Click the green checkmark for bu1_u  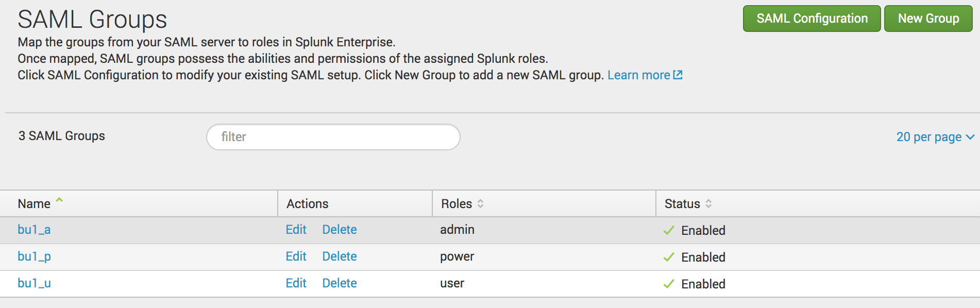tap(669, 284)
